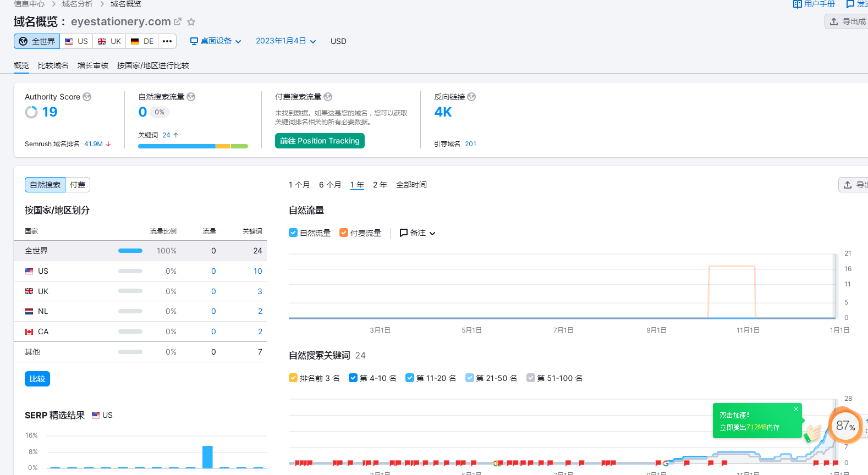The width and height of the screenshot is (868, 475).
Task: Select the 比较域名 tab
Action: tap(53, 65)
